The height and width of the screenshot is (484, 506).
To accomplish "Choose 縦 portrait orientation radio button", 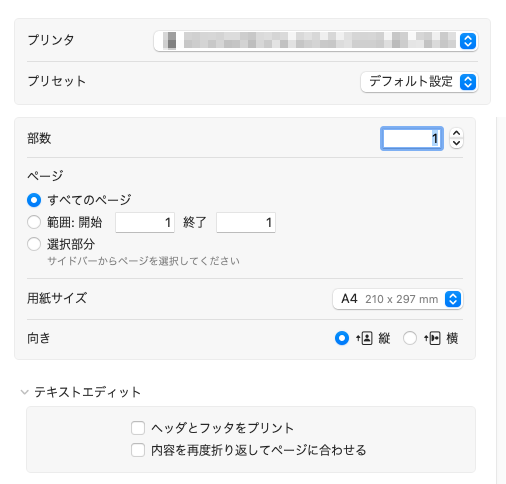I will [342, 338].
